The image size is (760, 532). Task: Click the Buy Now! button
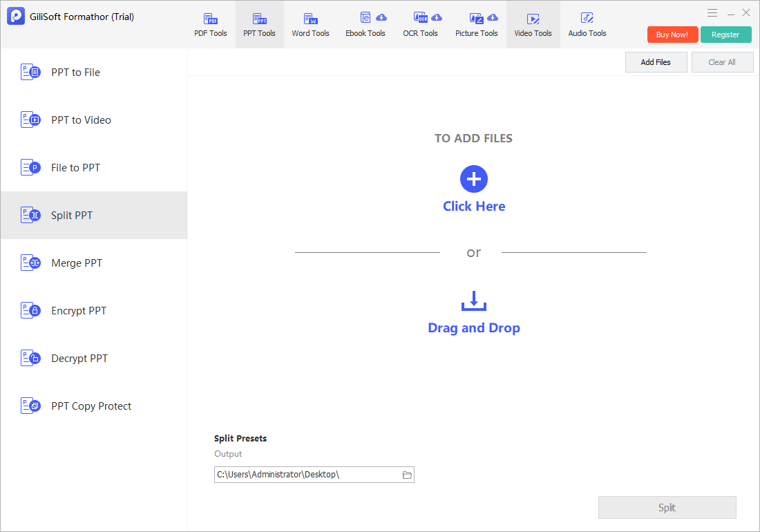tap(672, 35)
